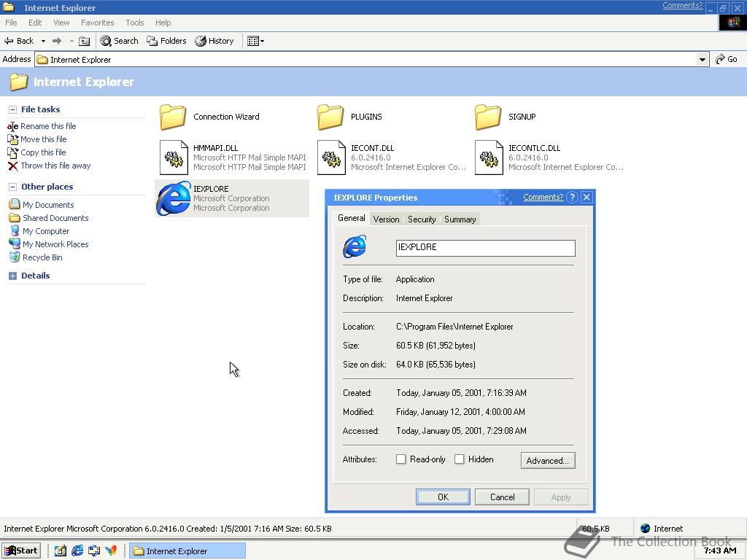Screen dimensions: 747x560
Task: Click Internet Explorer taskbar window button
Action: 187,551
